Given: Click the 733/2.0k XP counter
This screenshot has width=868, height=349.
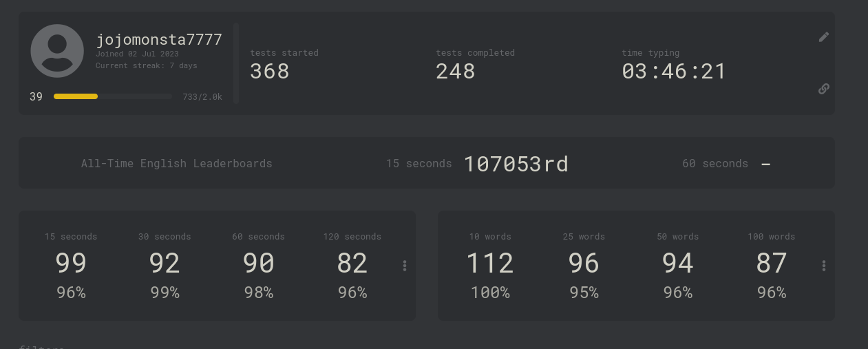Looking at the screenshot, I should point(202,97).
